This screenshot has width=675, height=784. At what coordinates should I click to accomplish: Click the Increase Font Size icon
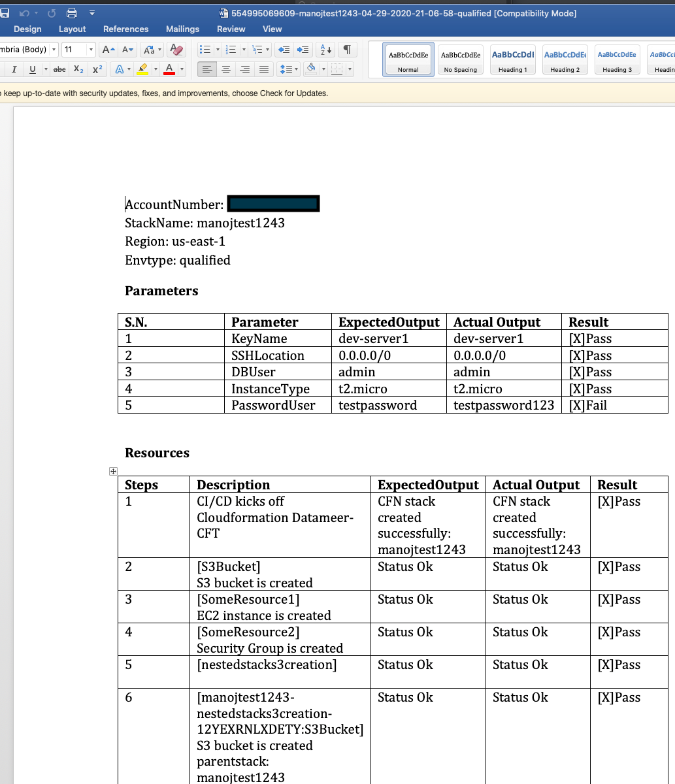108,50
